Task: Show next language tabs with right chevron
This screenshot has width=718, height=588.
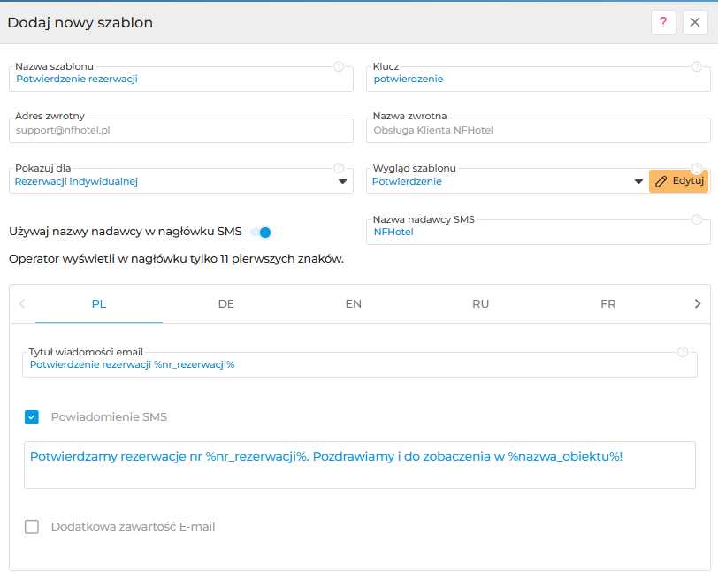Action: tap(698, 303)
